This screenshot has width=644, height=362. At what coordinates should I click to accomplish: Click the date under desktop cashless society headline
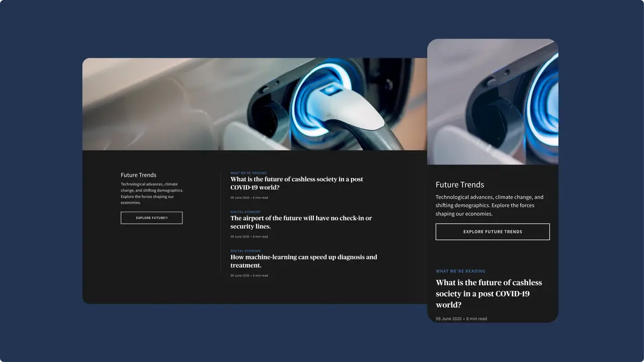tap(240, 198)
